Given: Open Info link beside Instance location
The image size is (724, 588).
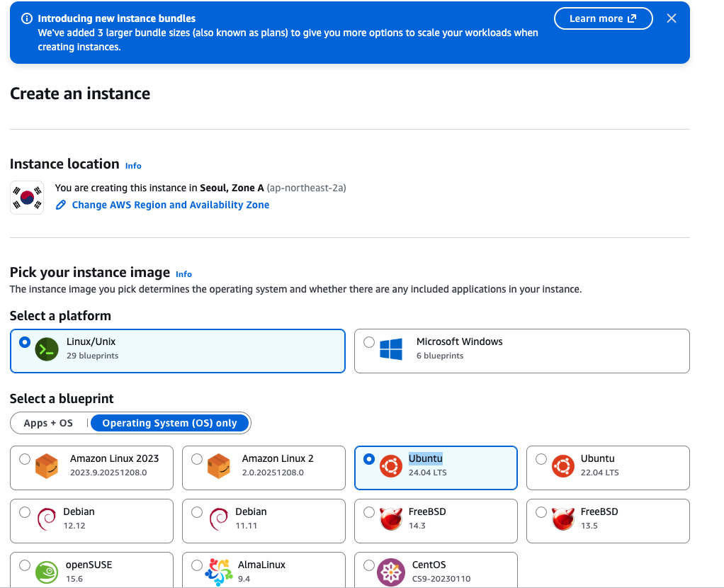Looking at the screenshot, I should [x=133, y=166].
